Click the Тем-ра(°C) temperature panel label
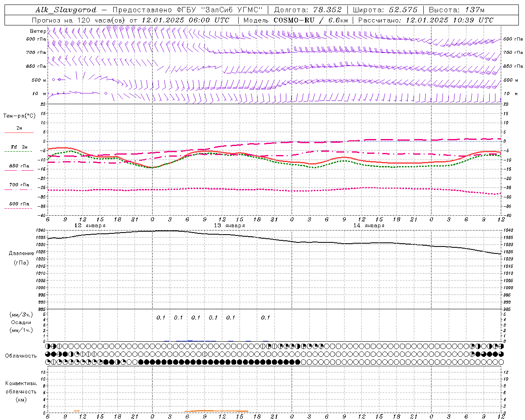Image resolution: width=525 pixels, height=420 pixels. click(x=19, y=116)
